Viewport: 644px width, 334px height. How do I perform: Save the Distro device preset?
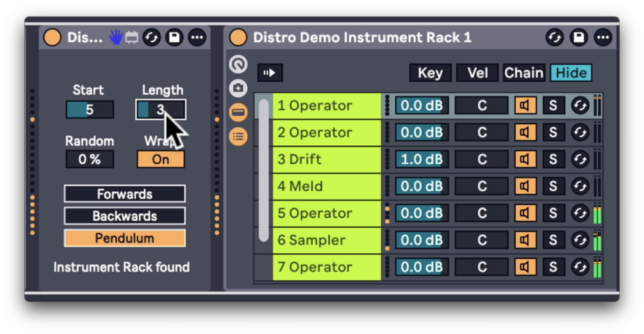174,38
